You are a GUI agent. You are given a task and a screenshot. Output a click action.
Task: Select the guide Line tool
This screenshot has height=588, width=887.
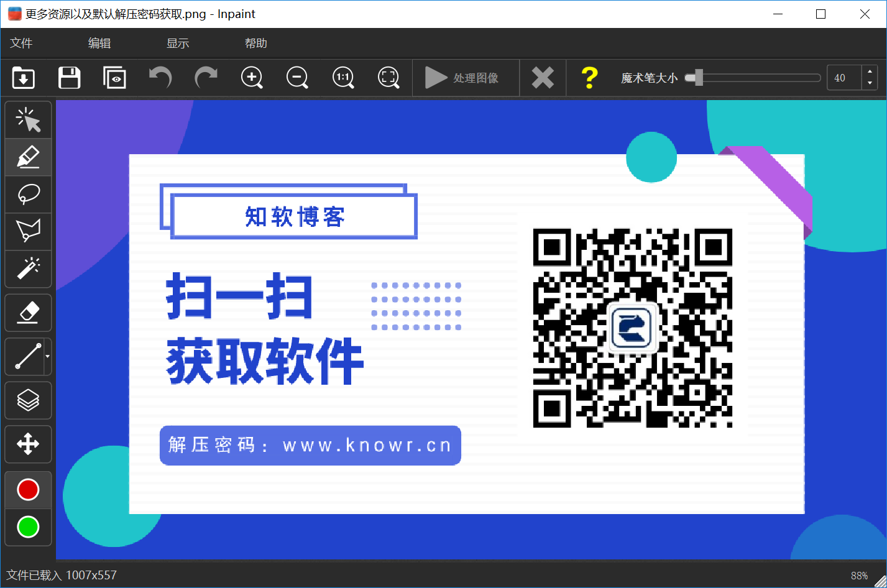pos(25,357)
